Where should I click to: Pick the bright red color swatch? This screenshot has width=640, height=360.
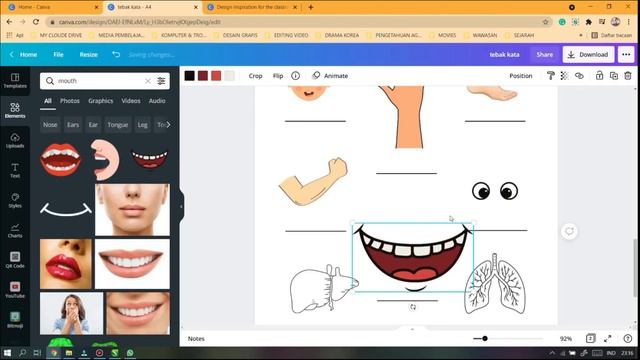tap(216, 76)
